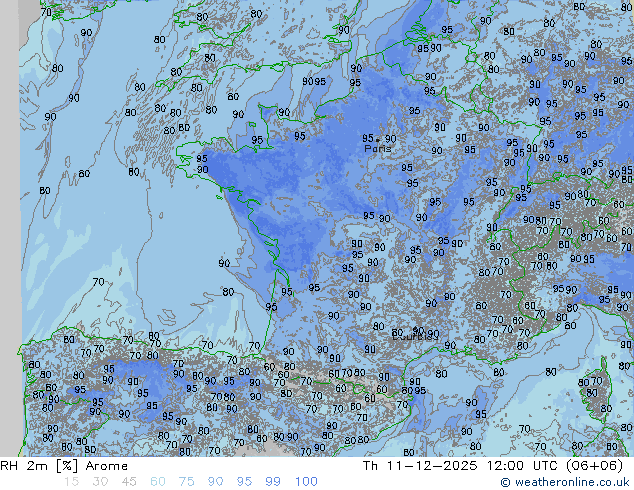Screen dimensions: 634x490
Task: Select the 75 value in the legend
Action: (x=186, y=482)
